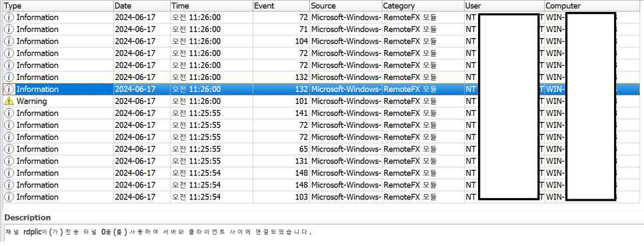644x246 pixels.
Task: Click the Information icon in the event 103 row
Action: [9, 197]
